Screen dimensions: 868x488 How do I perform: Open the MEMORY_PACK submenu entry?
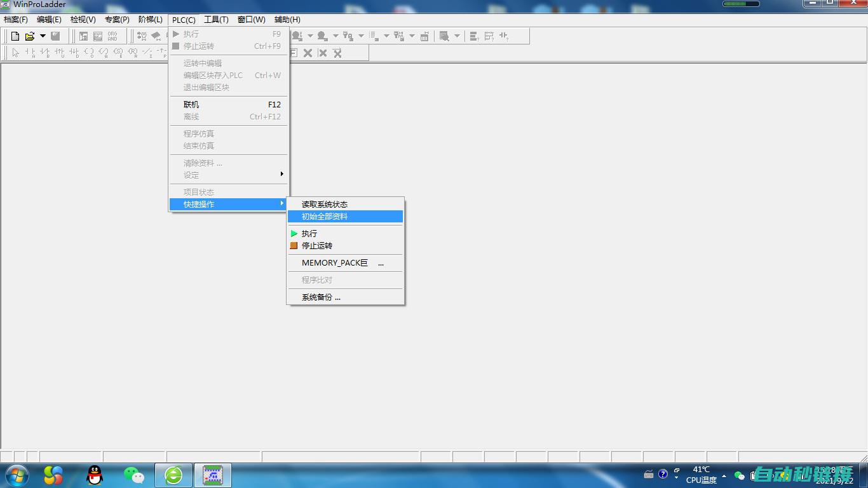pyautogui.click(x=346, y=262)
